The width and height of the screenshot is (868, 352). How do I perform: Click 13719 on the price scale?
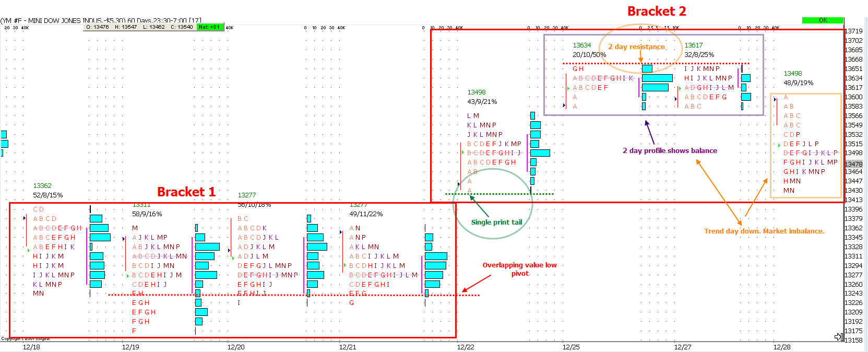pos(854,31)
